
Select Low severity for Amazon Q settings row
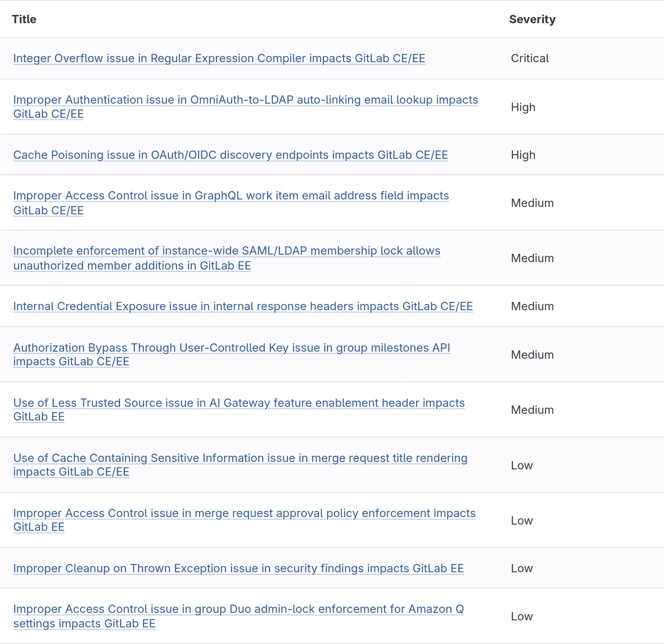click(522, 617)
